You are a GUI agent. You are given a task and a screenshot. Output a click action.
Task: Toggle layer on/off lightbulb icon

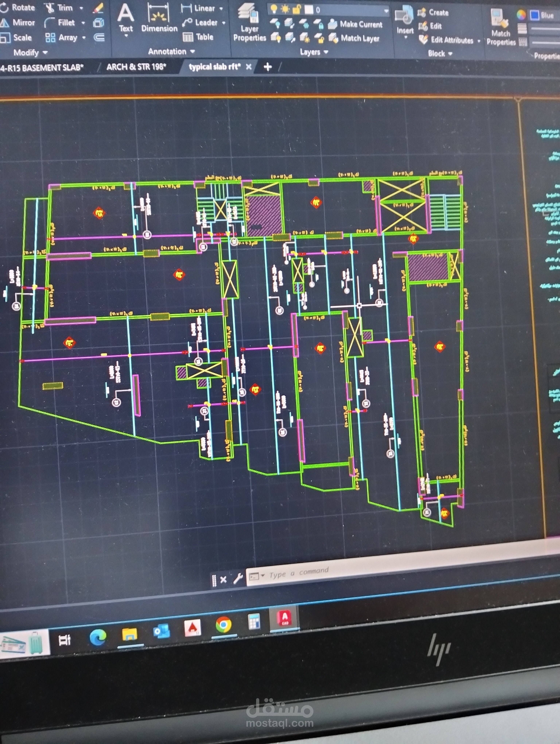pyautogui.click(x=274, y=9)
